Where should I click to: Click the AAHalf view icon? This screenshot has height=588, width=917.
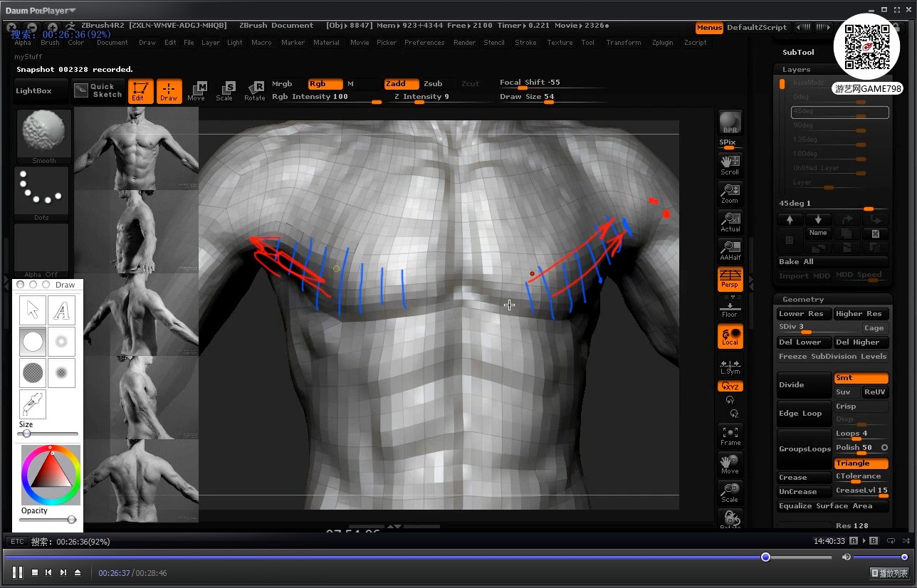(x=730, y=250)
